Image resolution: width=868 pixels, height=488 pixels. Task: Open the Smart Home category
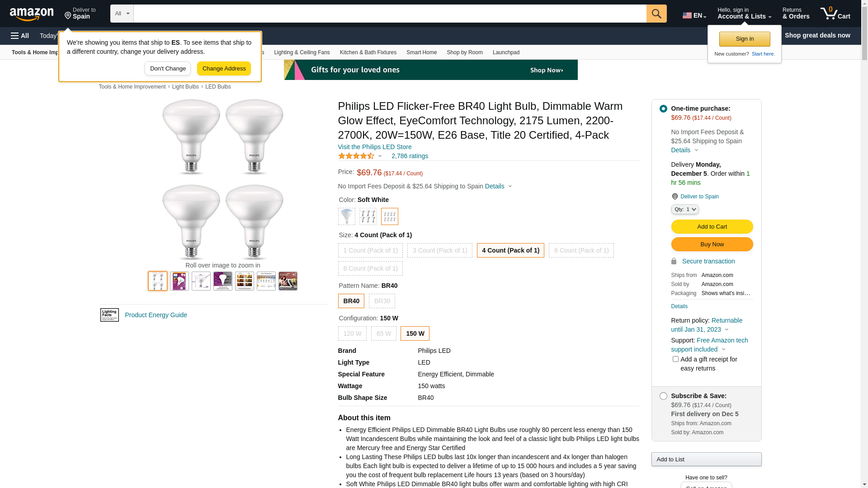point(421,52)
